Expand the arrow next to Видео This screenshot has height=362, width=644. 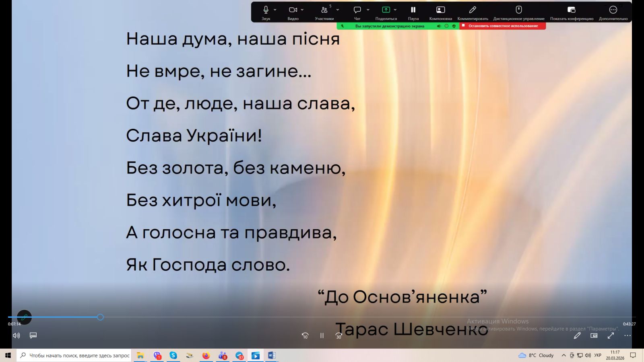[302, 10]
